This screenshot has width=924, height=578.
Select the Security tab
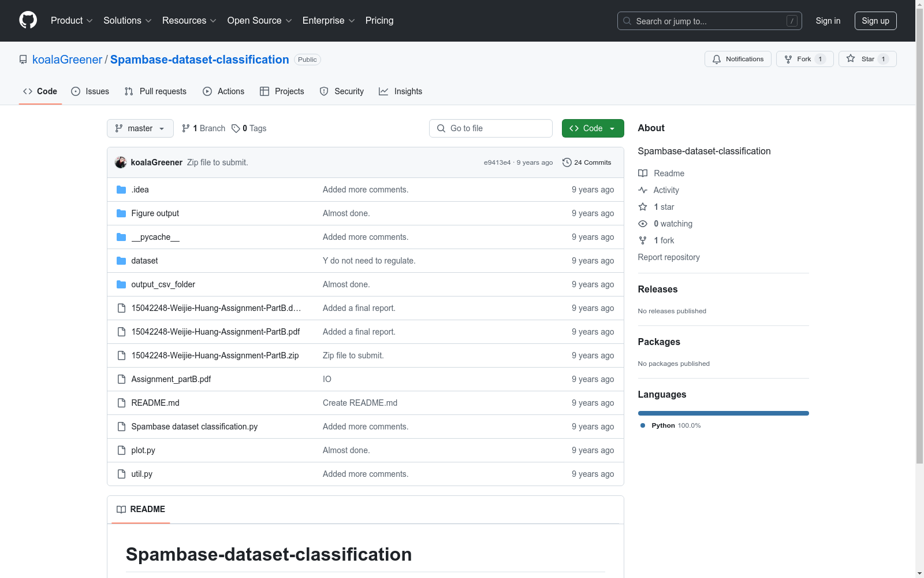tap(342, 91)
